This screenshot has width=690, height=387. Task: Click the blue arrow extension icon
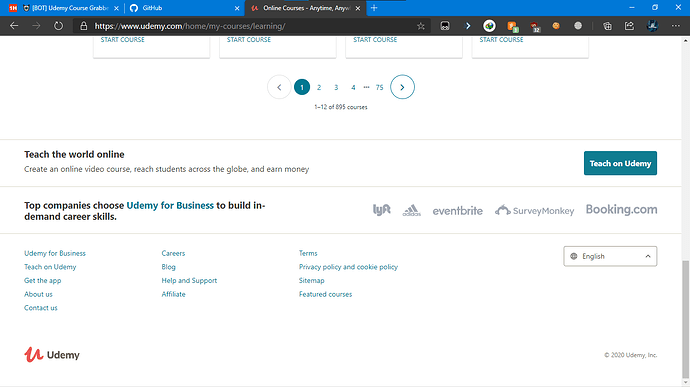point(467,26)
